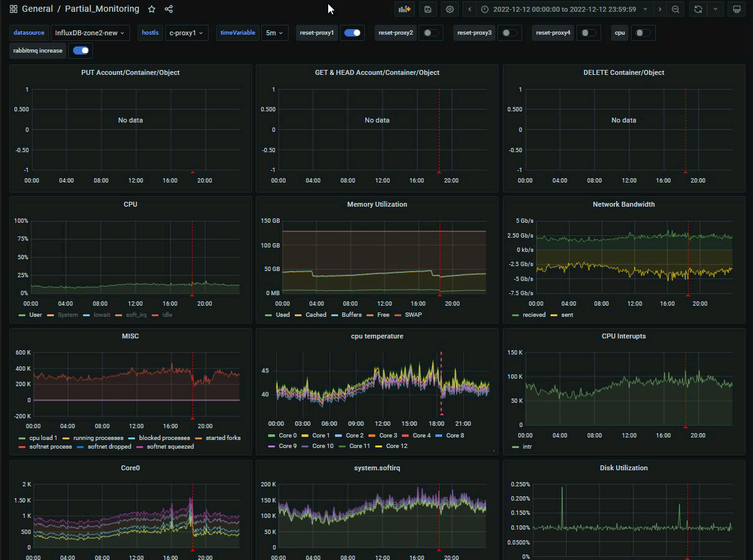Cycle view mode with the monitor icon
753x560 pixels.
coord(736,9)
